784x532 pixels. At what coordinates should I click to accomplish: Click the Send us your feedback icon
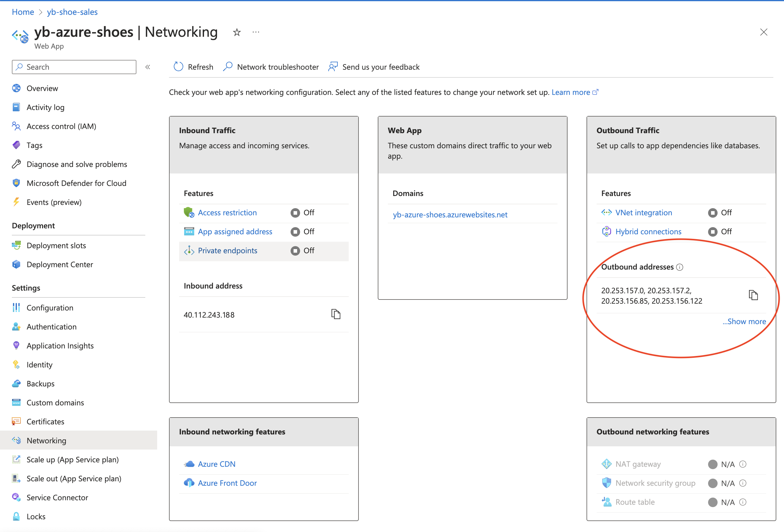[333, 66]
